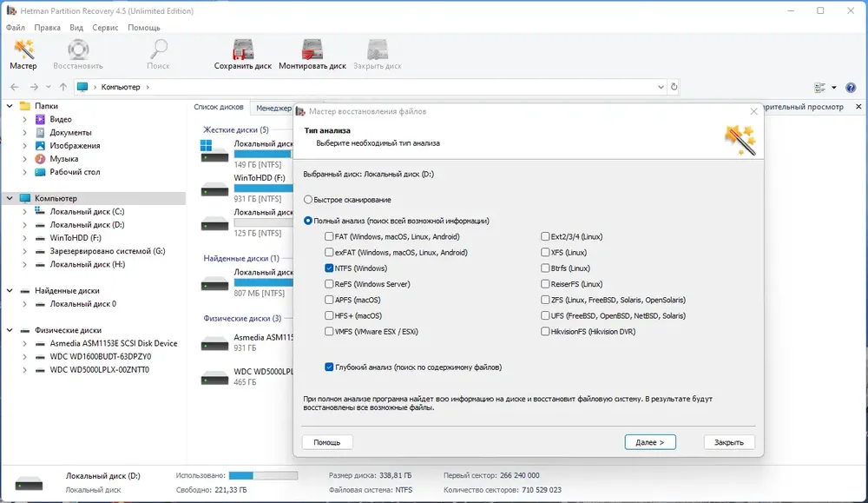
Task: Expand Зарезервировано системой (G:) node
Action: click(24, 251)
